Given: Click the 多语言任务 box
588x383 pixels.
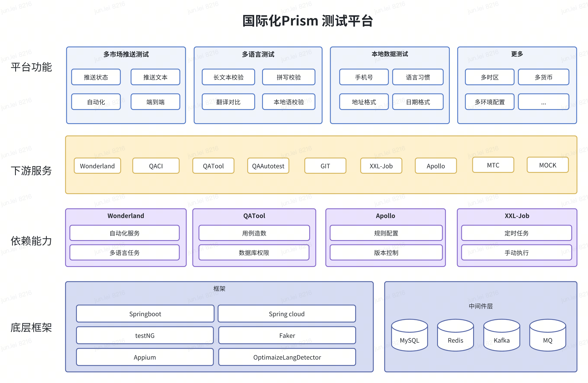Looking at the screenshot, I should (x=124, y=252).
